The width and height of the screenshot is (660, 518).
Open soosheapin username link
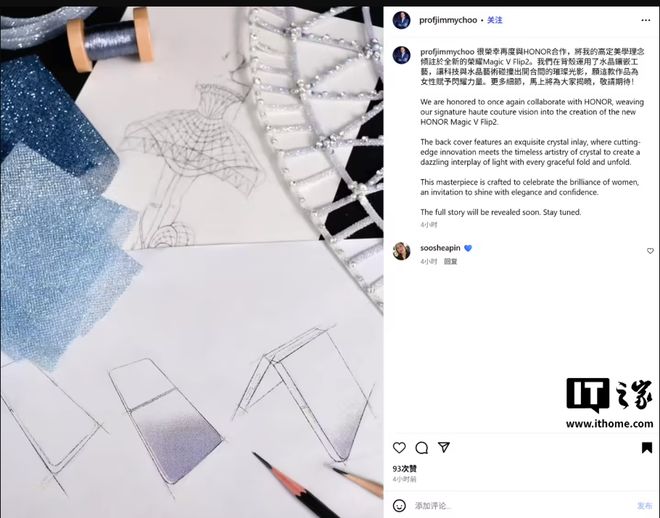pyautogui.click(x=440, y=248)
